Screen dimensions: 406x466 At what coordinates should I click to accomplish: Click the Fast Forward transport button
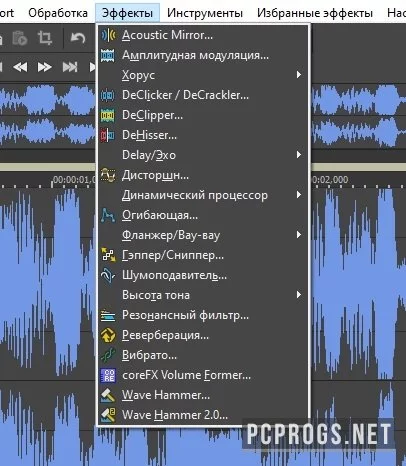click(x=44, y=67)
